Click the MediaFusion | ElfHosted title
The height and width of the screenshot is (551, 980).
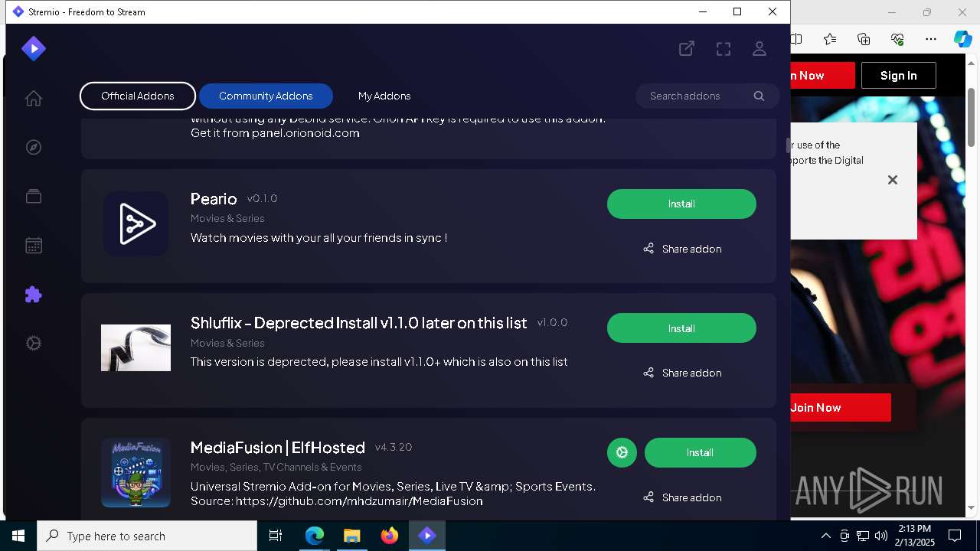[x=278, y=448]
